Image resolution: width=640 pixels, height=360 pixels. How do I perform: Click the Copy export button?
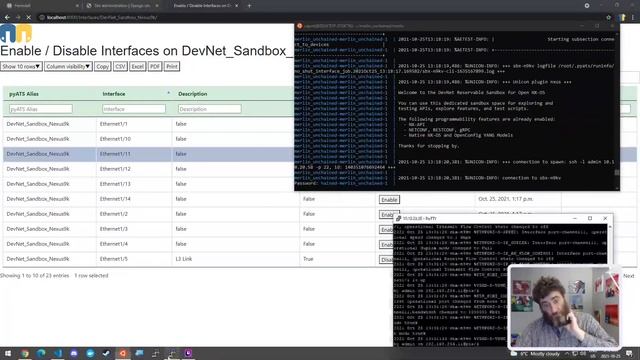[x=102, y=67]
